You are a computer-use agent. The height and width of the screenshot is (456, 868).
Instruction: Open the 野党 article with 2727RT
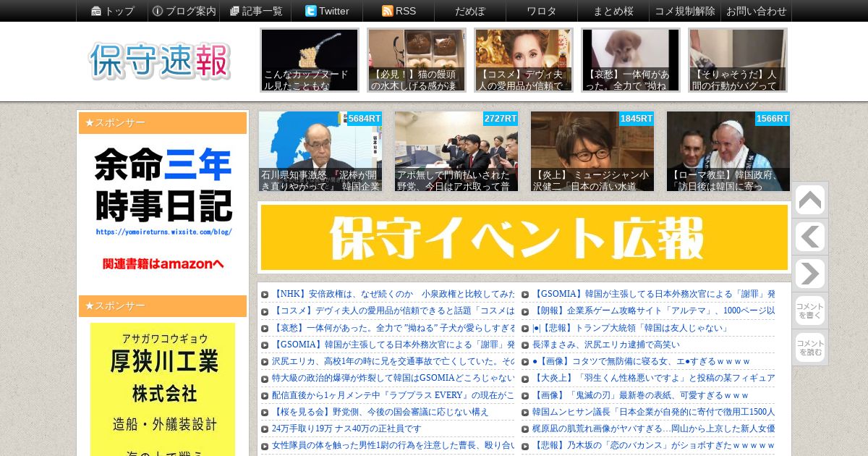click(456, 151)
